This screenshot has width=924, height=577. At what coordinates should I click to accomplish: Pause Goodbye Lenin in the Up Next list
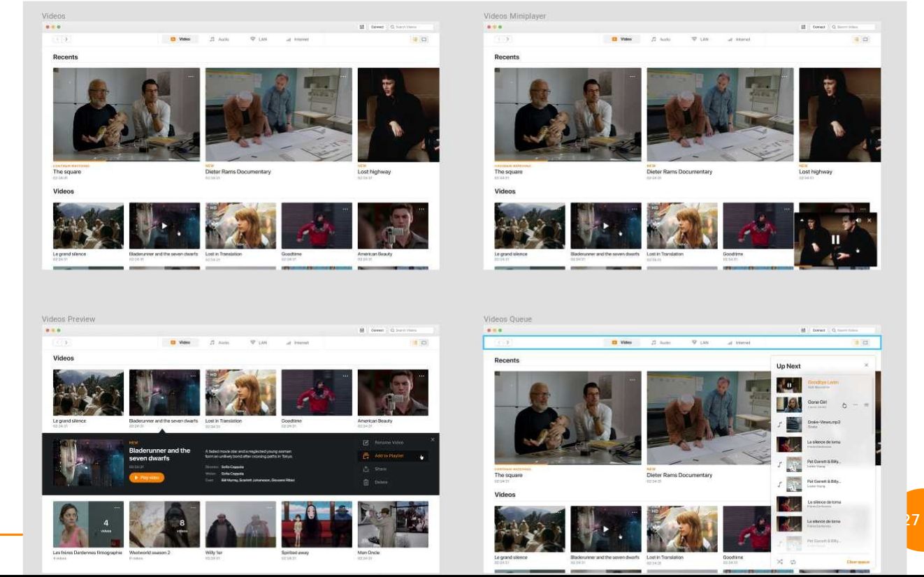(789, 385)
